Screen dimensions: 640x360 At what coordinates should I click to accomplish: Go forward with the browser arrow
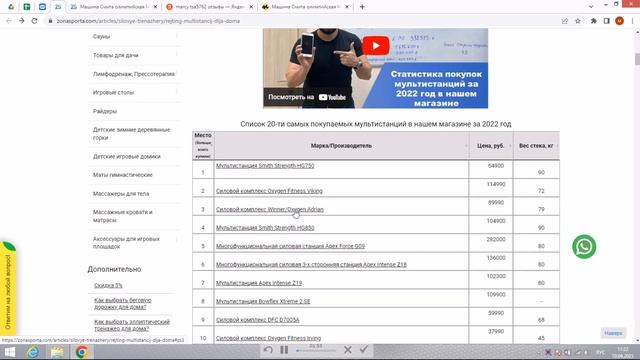click(x=22, y=21)
